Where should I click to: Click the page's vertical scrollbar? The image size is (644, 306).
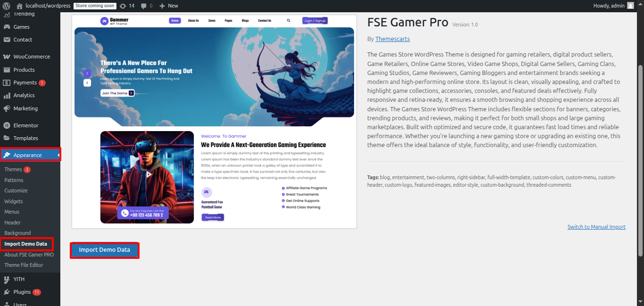tap(640, 160)
